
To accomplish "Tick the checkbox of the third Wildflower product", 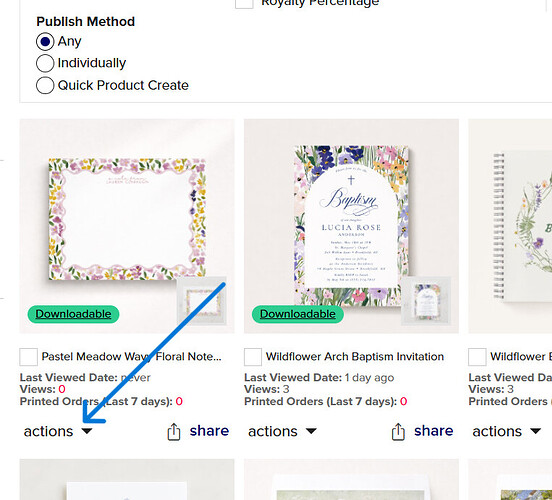I will pyautogui.click(x=477, y=357).
